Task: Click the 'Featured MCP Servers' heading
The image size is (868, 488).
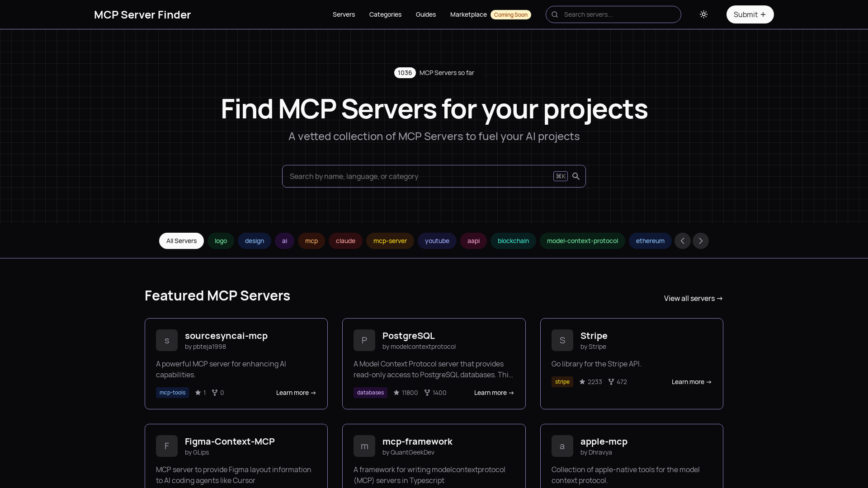Action: click(x=217, y=296)
